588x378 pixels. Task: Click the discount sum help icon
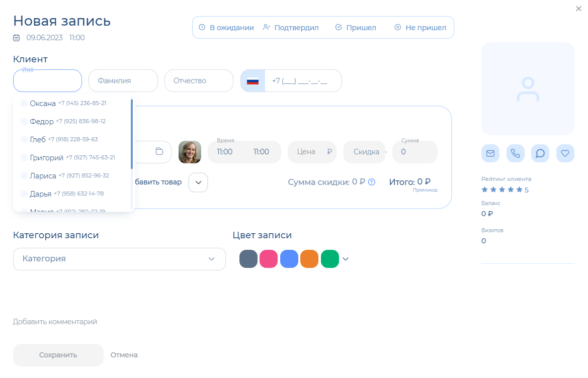coord(372,182)
